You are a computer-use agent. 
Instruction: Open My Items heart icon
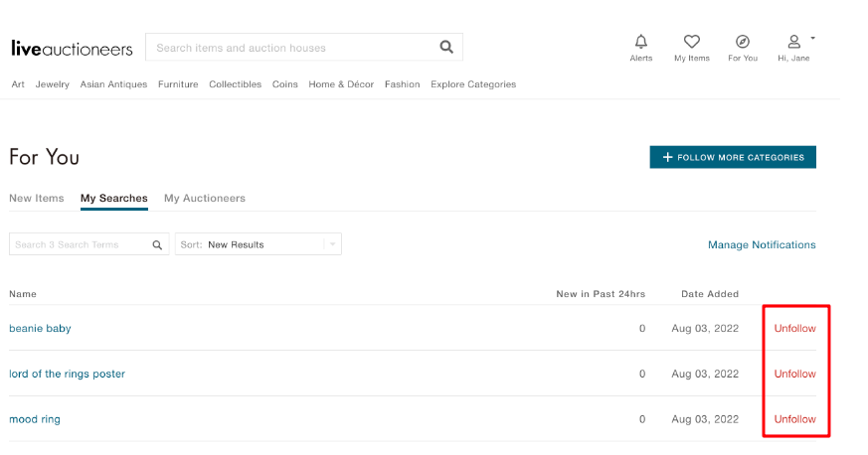point(691,42)
